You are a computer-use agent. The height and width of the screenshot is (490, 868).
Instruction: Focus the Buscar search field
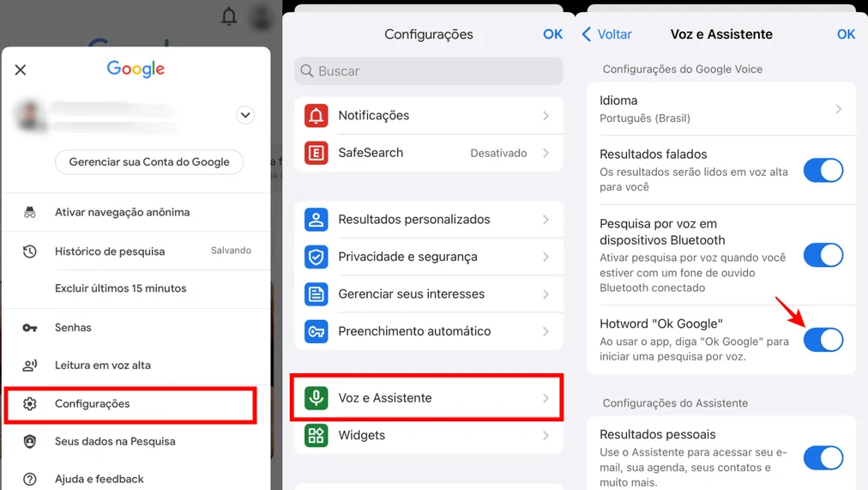click(x=429, y=71)
